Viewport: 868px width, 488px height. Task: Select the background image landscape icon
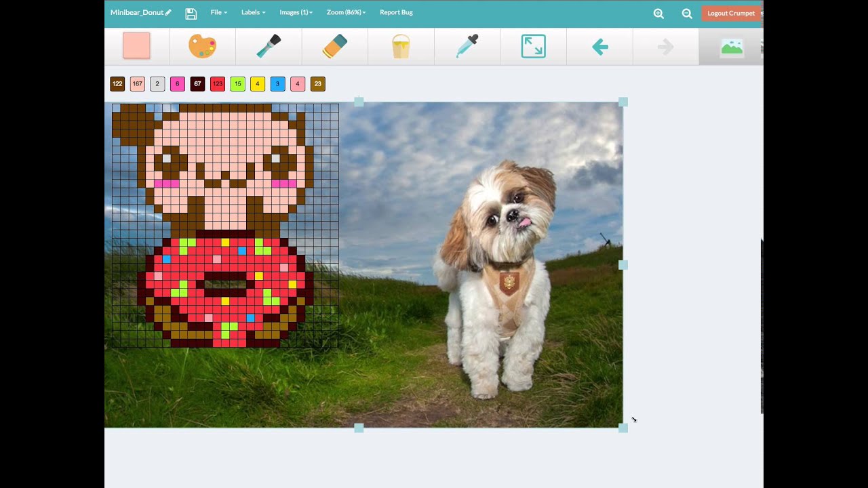click(x=731, y=47)
